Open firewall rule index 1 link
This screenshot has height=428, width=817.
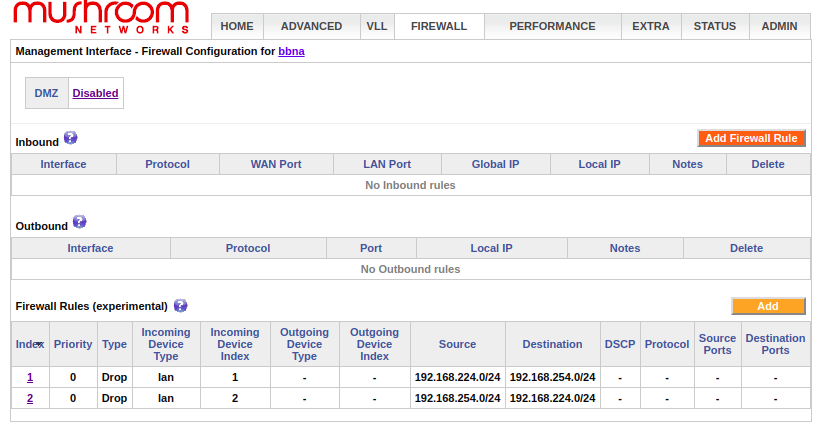(x=30, y=377)
